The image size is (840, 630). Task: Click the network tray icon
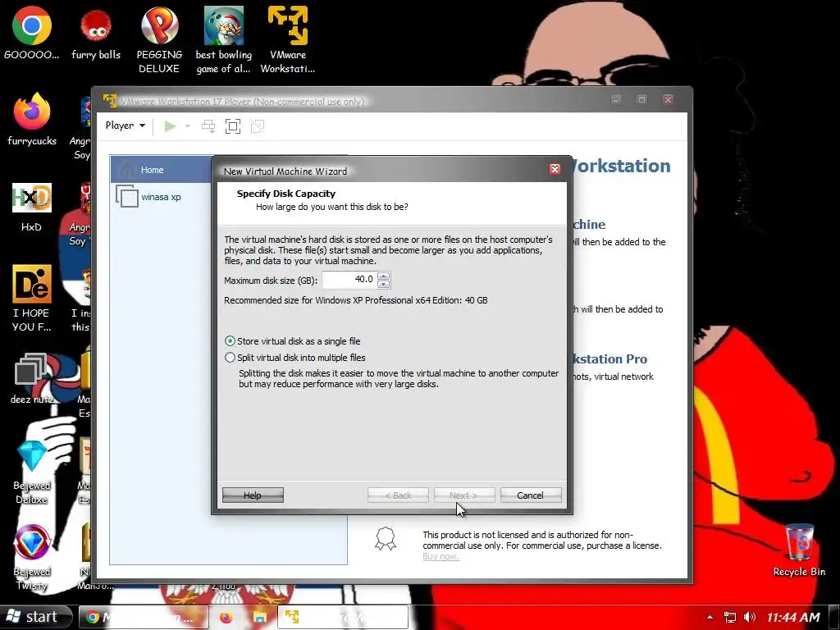point(729,617)
